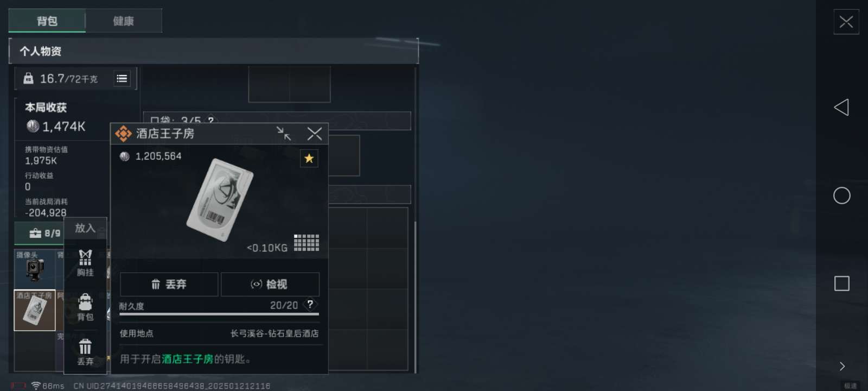Viewport: 868px width, 391px height.
Task: Click the 丢弃 button in item details
Action: (169, 284)
